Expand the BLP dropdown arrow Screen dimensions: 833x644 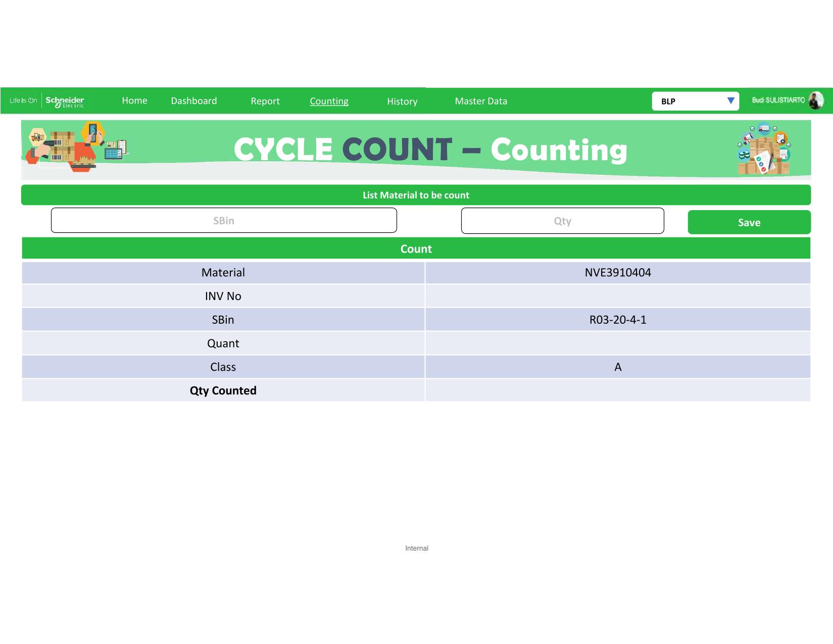[730, 101]
